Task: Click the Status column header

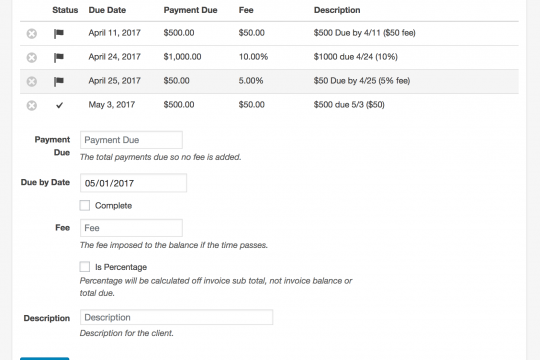Action: [x=65, y=10]
